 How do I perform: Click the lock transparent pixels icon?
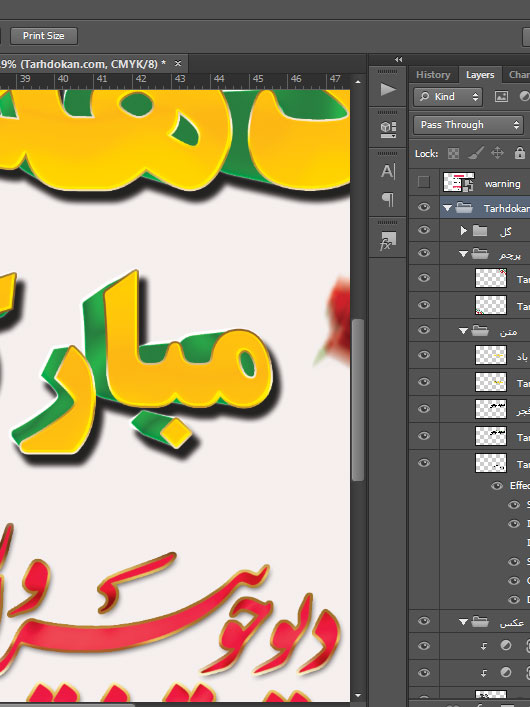453,153
